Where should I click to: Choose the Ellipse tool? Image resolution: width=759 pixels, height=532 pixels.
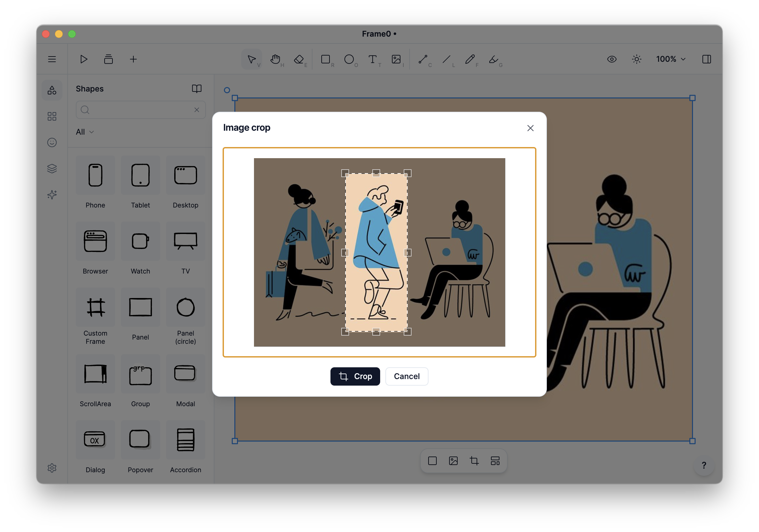point(349,59)
